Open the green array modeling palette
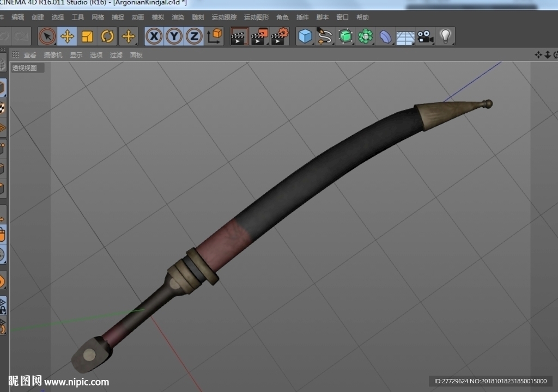The height and width of the screenshot is (392, 558). click(365, 36)
